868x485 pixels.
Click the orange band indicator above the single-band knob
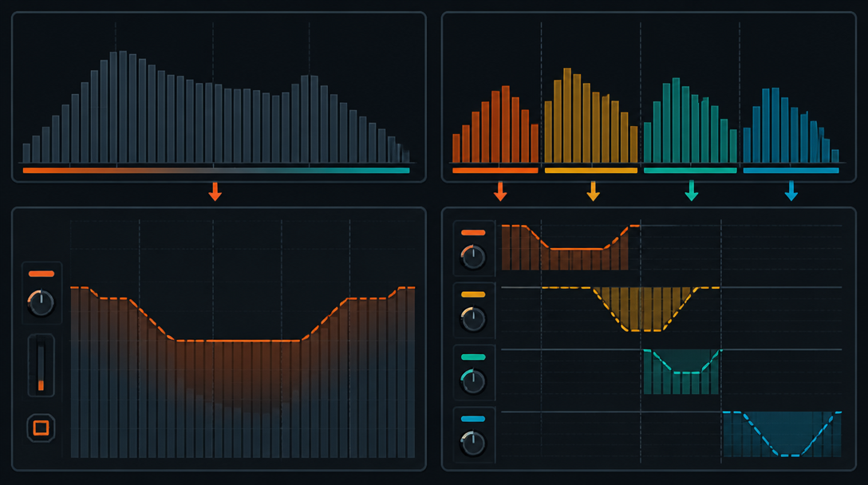[x=41, y=274]
